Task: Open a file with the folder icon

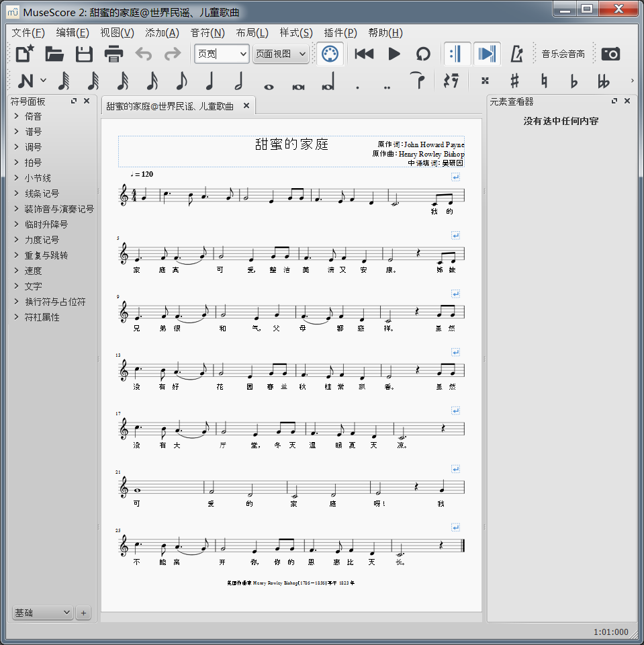Action: [x=54, y=54]
